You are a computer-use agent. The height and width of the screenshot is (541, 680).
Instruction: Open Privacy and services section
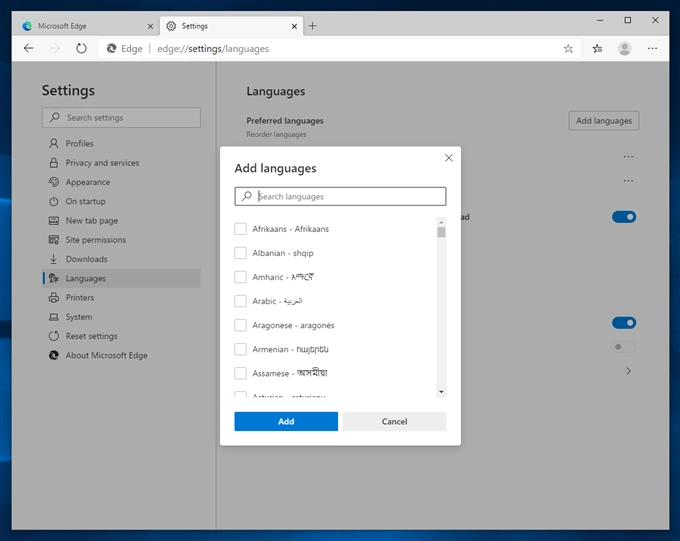tap(121, 163)
